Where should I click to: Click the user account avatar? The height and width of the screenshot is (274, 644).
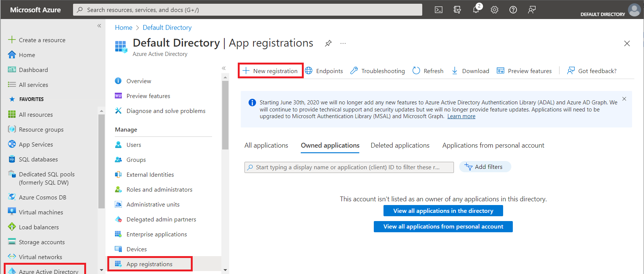[634, 10]
